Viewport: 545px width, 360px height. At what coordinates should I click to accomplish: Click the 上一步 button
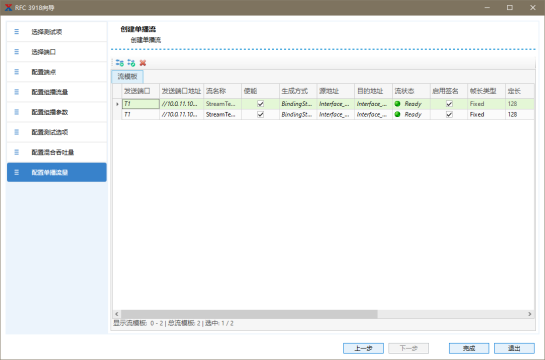(x=363, y=348)
